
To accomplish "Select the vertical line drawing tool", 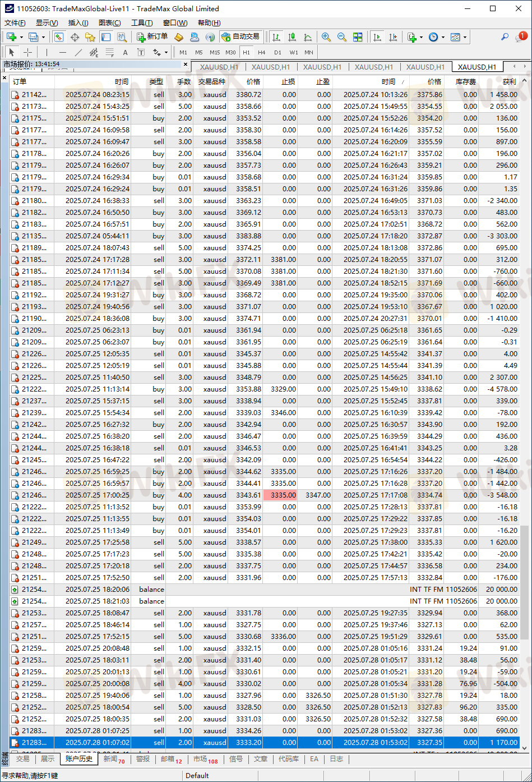I will coord(47,52).
